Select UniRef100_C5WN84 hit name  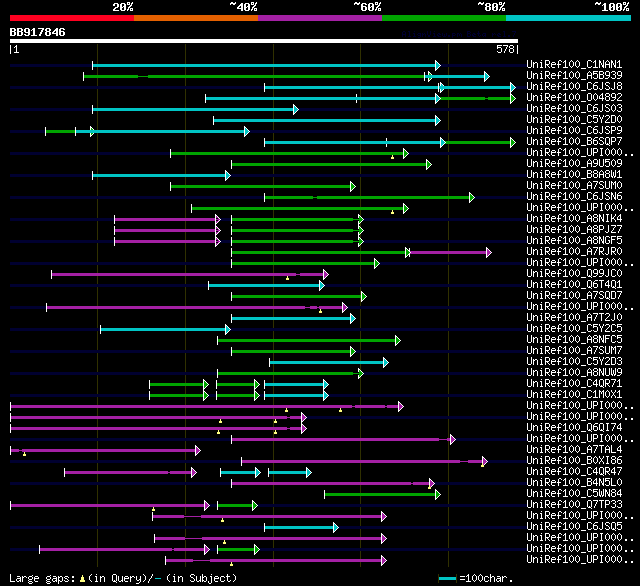(x=574, y=494)
